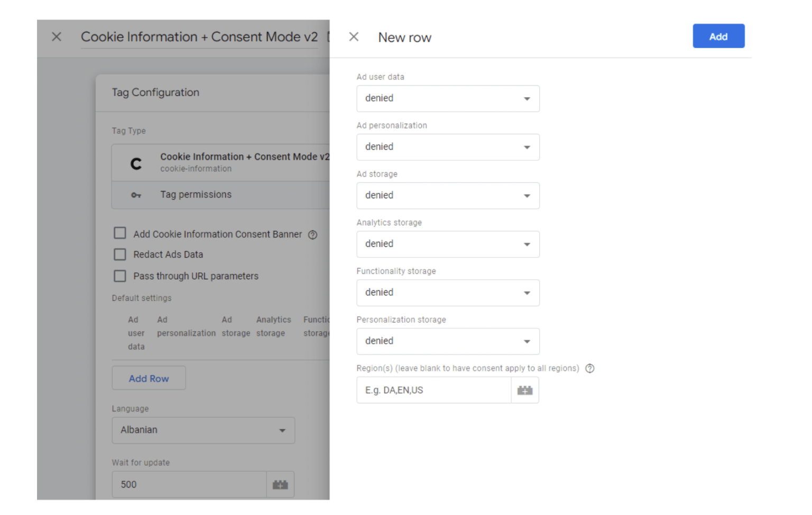The image size is (812, 515).
Task: Open Tag permissions via the key icon
Action: coord(136,195)
